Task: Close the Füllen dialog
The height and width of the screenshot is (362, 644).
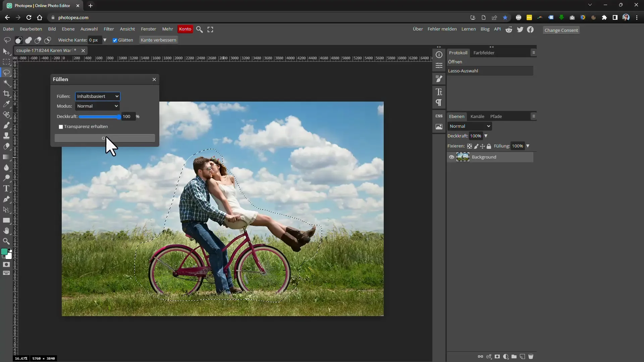Action: pos(154,79)
